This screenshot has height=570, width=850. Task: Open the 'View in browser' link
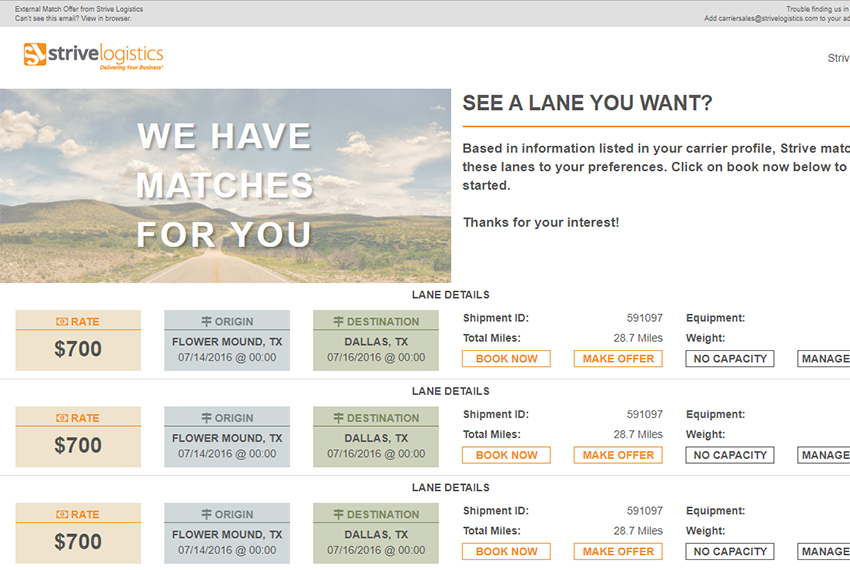pos(106,18)
